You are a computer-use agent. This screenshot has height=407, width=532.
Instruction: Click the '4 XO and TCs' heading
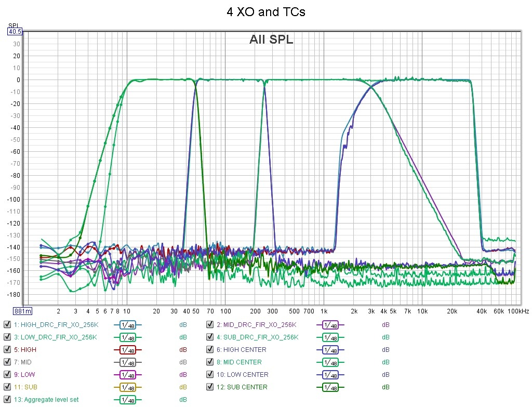click(266, 12)
